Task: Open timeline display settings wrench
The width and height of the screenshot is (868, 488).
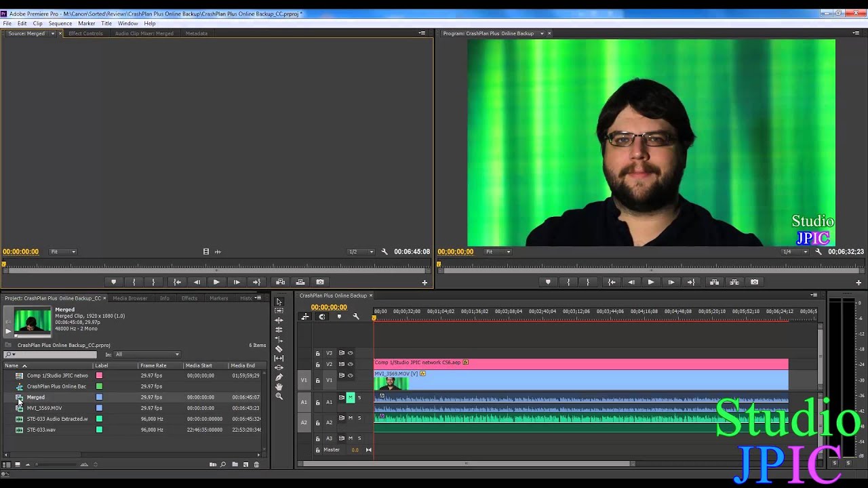Action: pyautogui.click(x=356, y=317)
